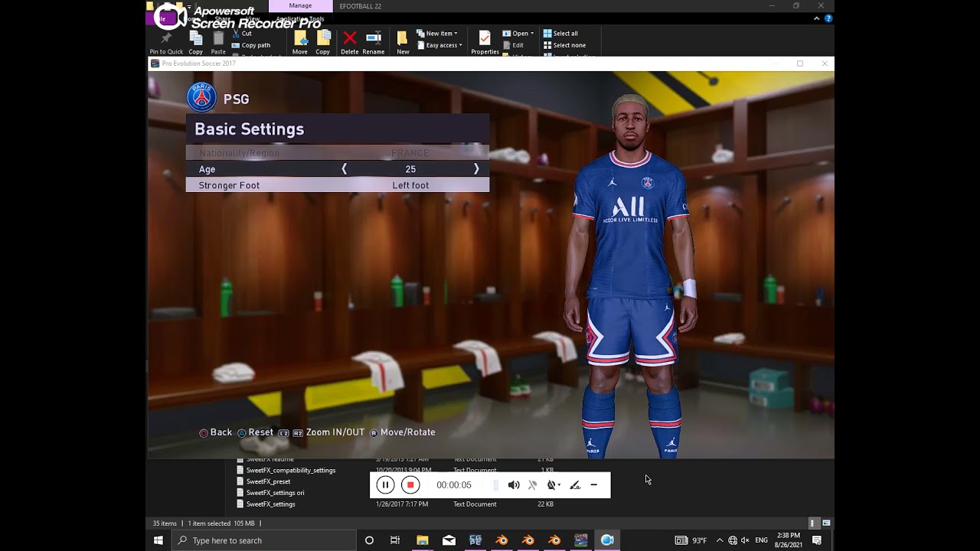Open Cortana circle on taskbar
The height and width of the screenshot is (551, 980).
[369, 540]
